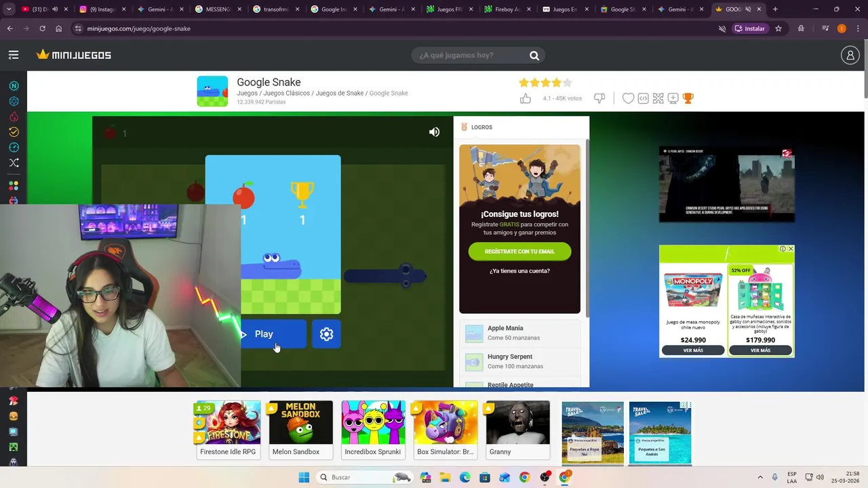This screenshot has width=868, height=488.
Task: Open the colorful categories grid sidebar icon
Action: pyautogui.click(x=14, y=185)
